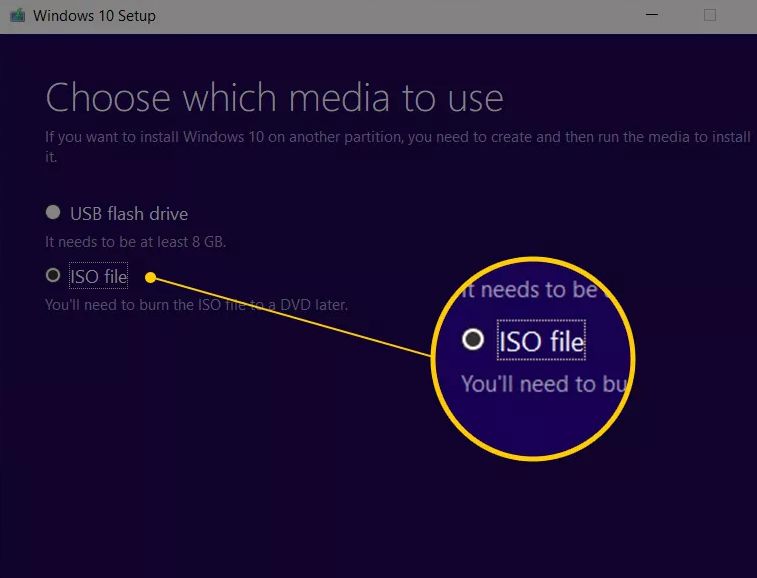Click the focused ISO file label
The image size is (757, 578).
(x=98, y=276)
